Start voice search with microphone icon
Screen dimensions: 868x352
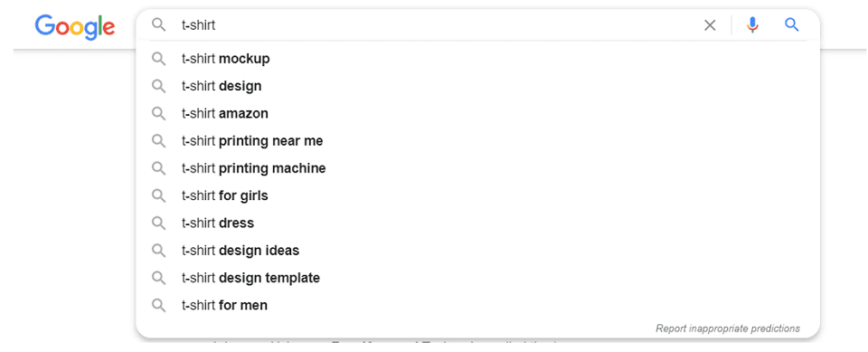click(x=752, y=25)
